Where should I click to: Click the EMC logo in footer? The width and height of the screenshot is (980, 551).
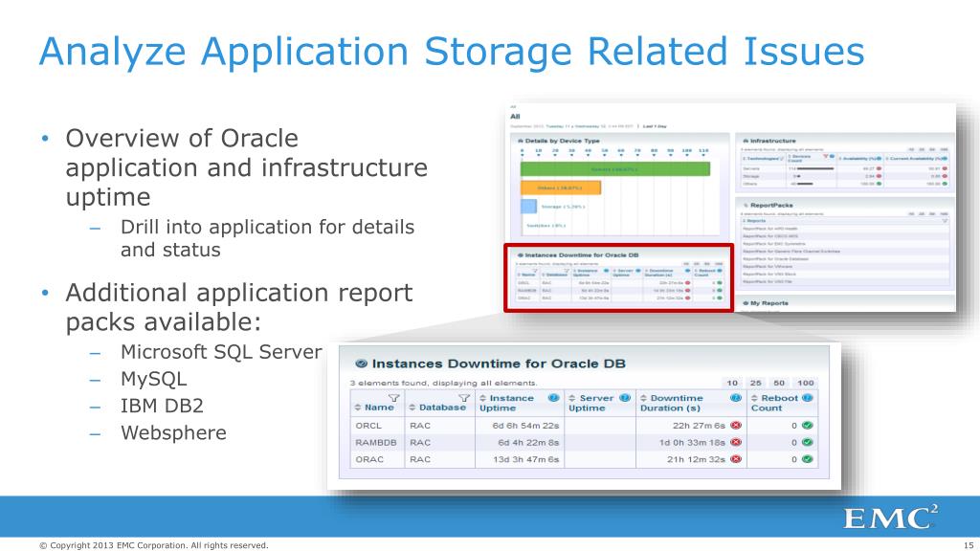[890, 518]
